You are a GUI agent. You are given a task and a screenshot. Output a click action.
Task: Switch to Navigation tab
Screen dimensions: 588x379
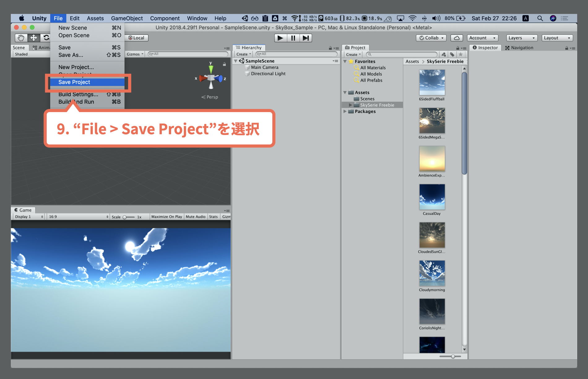pyautogui.click(x=519, y=48)
